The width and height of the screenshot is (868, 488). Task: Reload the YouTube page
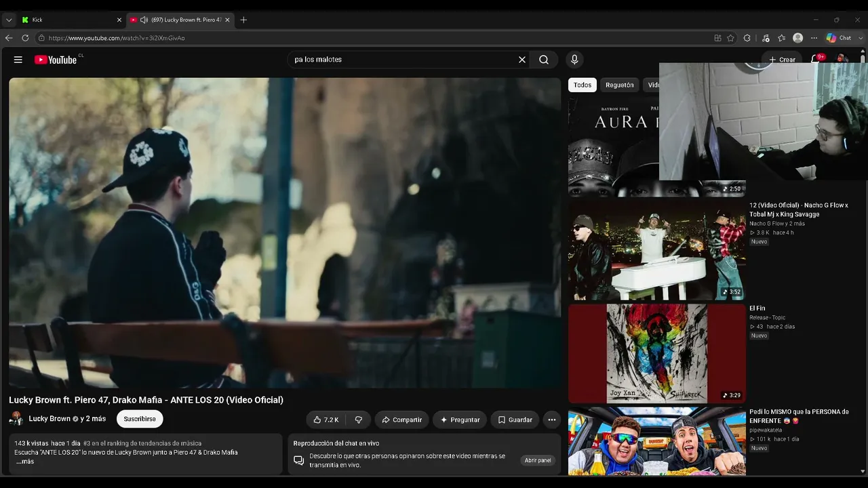(25, 38)
